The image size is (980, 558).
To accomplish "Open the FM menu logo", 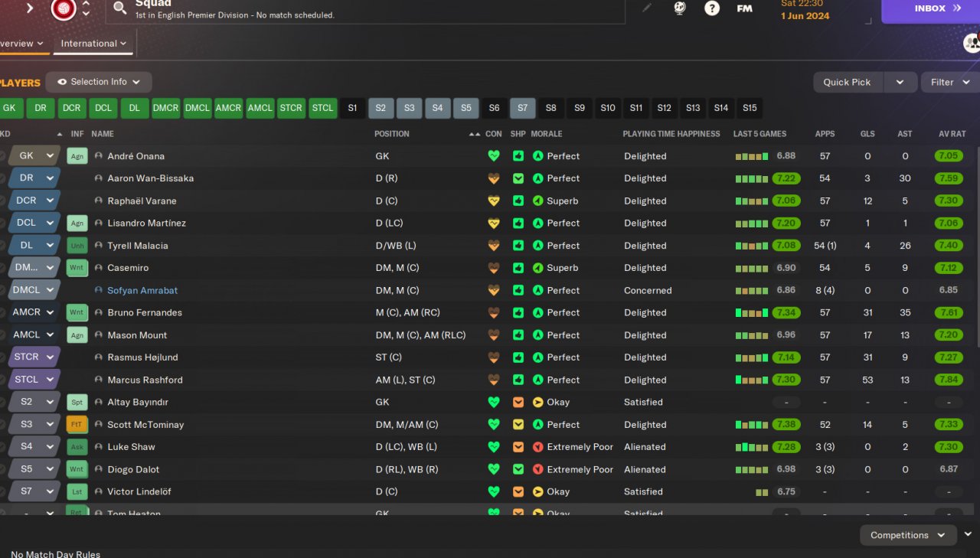I will click(744, 8).
